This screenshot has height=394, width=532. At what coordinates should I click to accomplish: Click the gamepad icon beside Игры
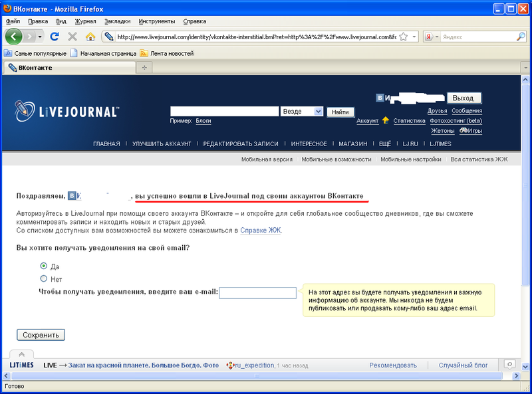coord(464,130)
